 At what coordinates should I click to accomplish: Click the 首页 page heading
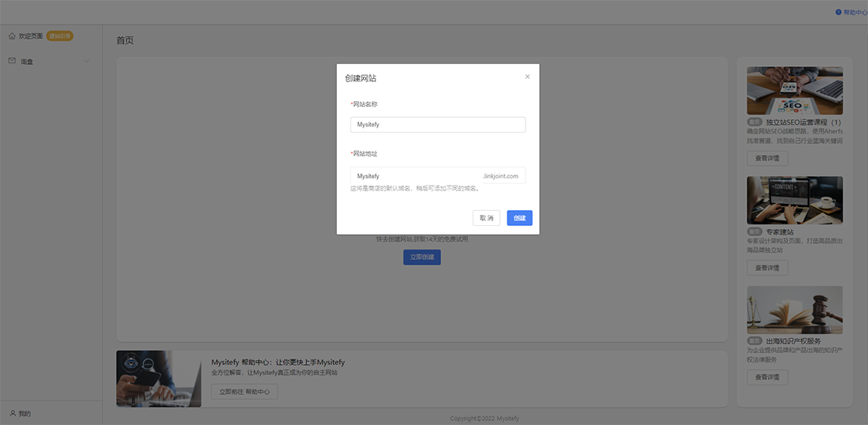[x=125, y=40]
